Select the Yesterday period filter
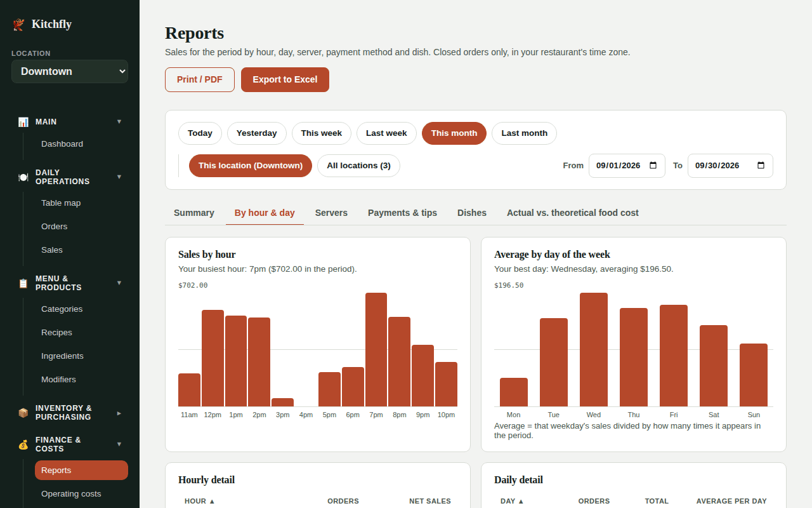 click(x=257, y=133)
